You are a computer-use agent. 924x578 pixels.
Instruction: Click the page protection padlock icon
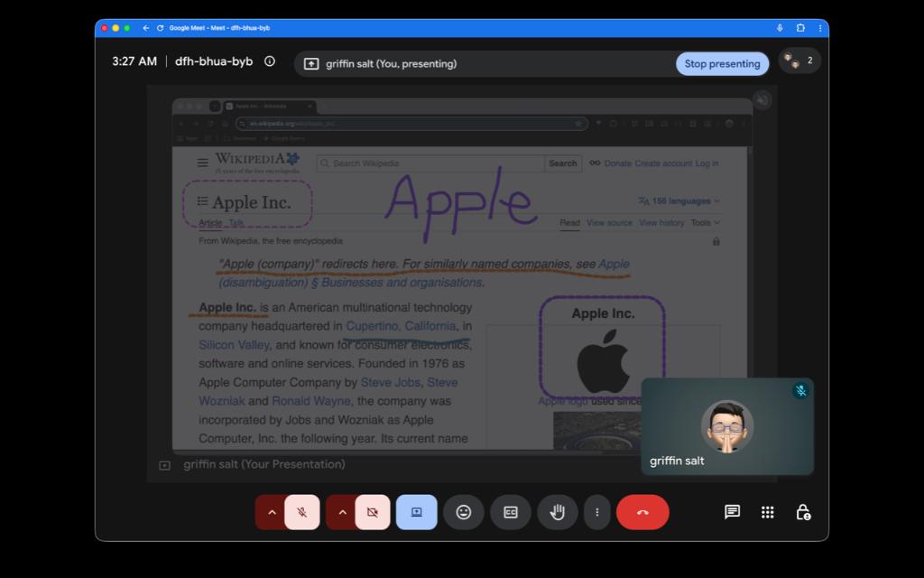pyautogui.click(x=716, y=241)
